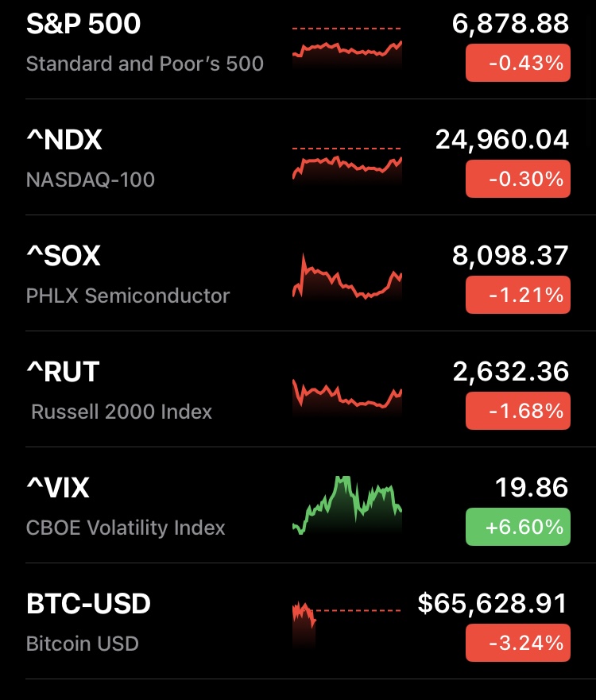This screenshot has height=700, width=596.
Task: Select the PHLX Semiconductor label
Action: [128, 296]
